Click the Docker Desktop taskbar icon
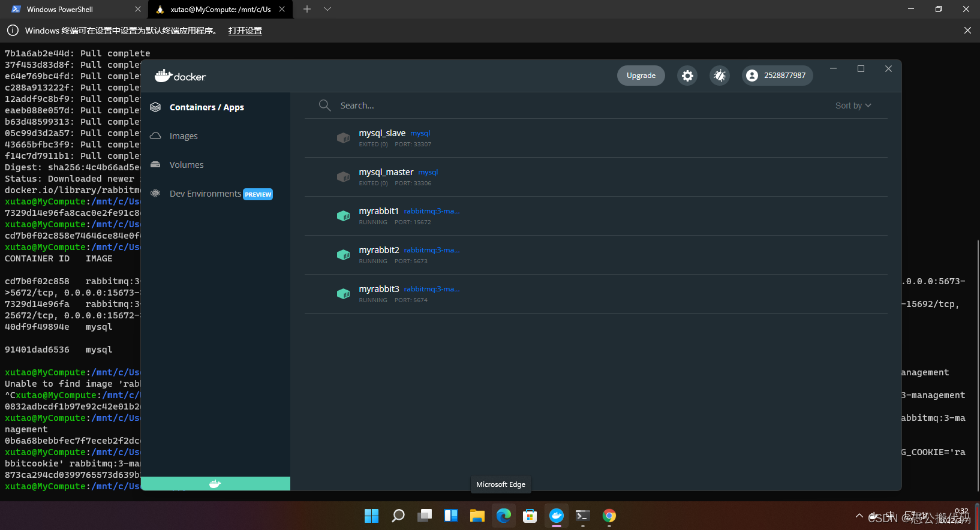Image resolution: width=980 pixels, height=530 pixels. tap(557, 516)
